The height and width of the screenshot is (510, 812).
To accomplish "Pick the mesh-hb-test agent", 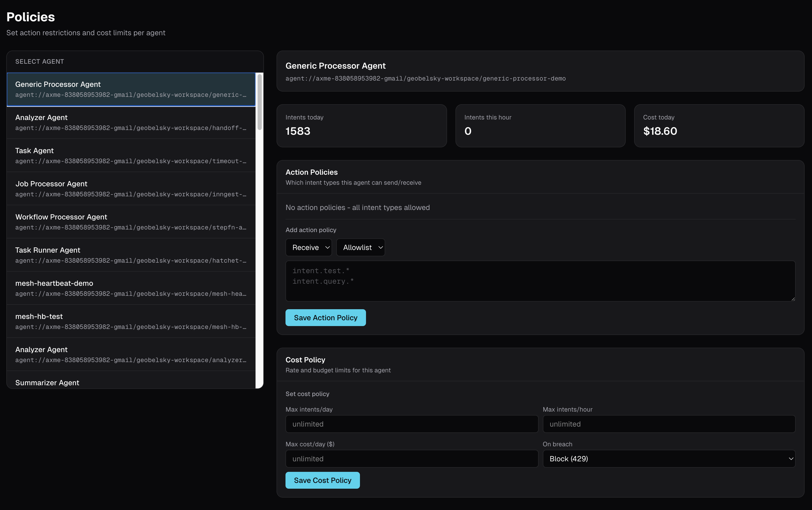I will [x=131, y=321].
